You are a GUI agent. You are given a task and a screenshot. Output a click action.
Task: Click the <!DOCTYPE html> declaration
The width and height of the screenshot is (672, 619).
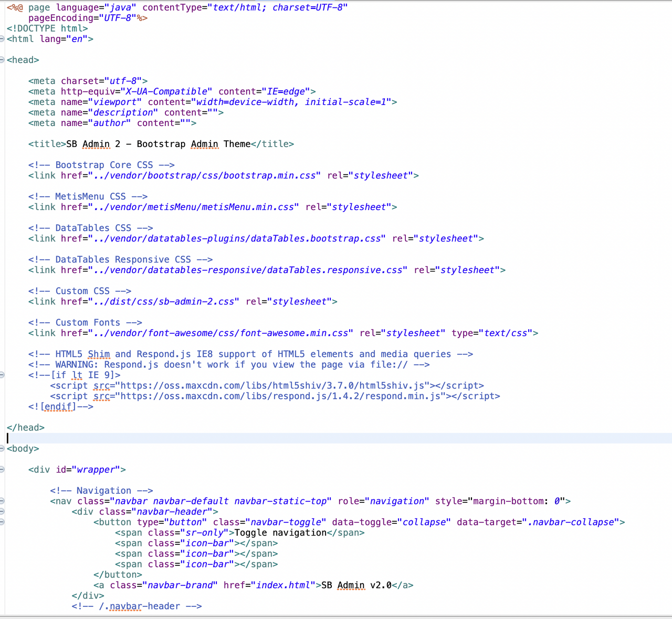(47, 28)
